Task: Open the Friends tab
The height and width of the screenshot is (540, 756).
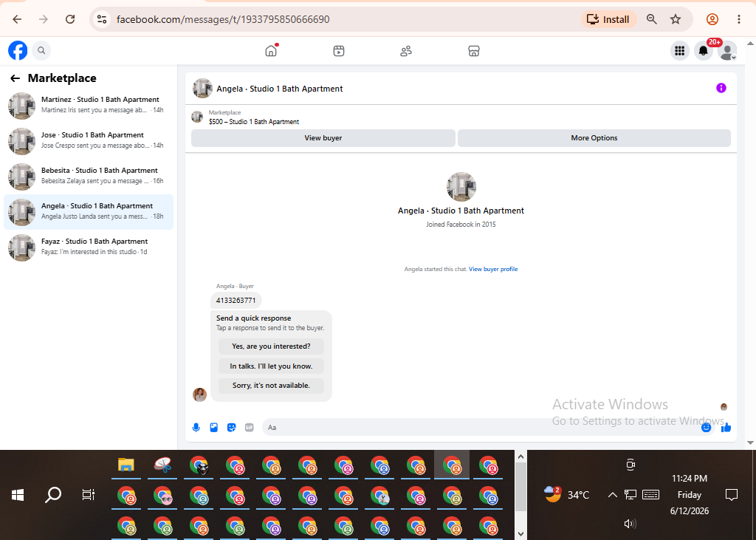Action: point(406,51)
